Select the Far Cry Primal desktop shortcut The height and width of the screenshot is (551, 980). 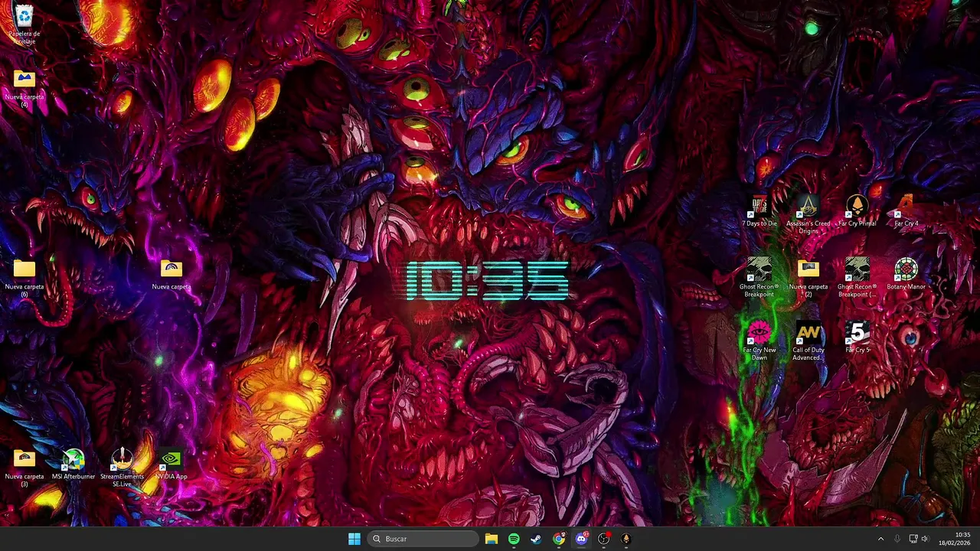pyautogui.click(x=857, y=211)
